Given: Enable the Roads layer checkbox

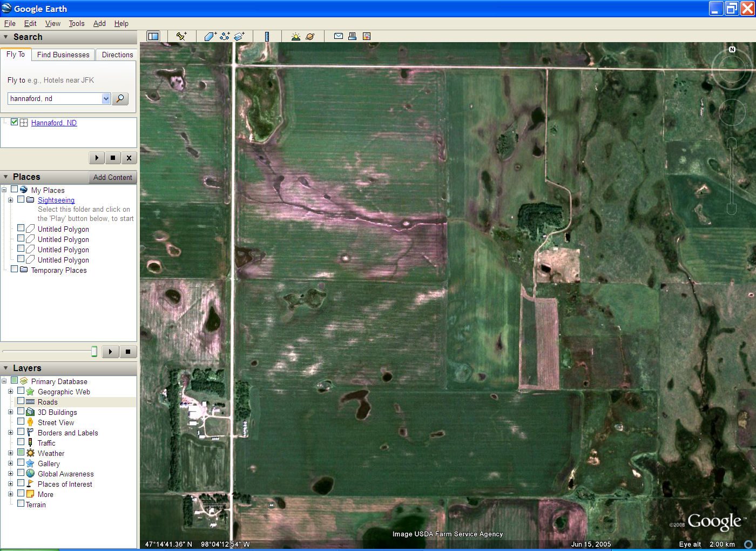Looking at the screenshot, I should pyautogui.click(x=21, y=401).
